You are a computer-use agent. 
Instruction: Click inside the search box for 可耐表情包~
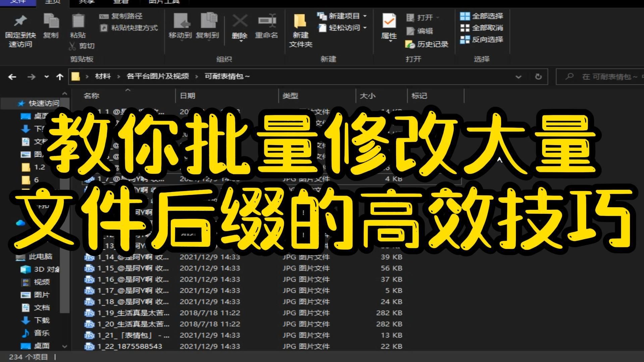(600, 76)
